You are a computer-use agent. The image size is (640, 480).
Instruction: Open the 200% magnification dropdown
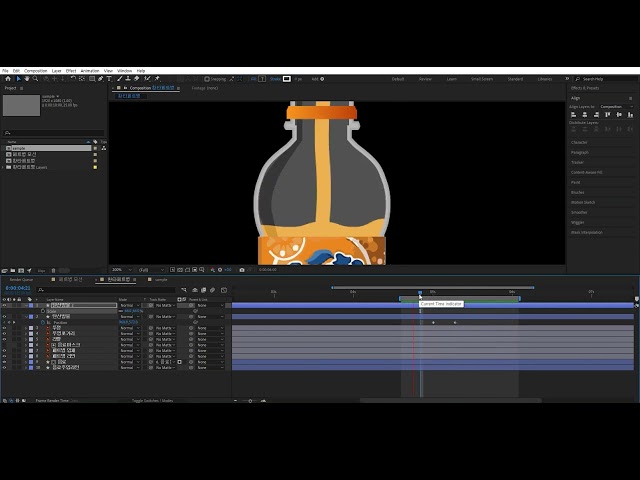[x=122, y=270]
